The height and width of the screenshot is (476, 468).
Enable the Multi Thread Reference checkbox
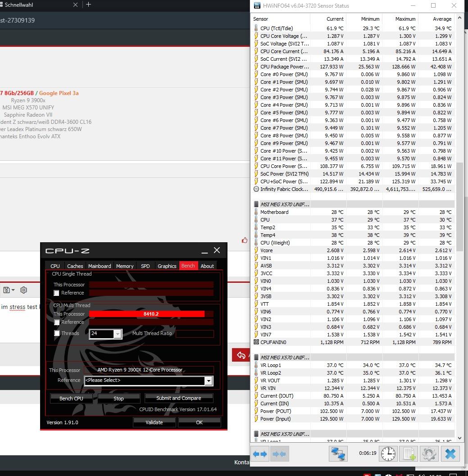click(x=56, y=322)
